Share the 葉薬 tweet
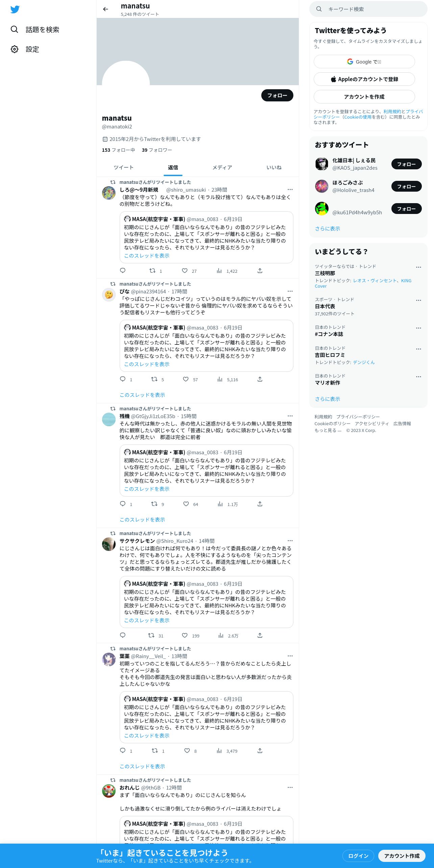Viewport: 434px width, 868px height. tap(260, 750)
